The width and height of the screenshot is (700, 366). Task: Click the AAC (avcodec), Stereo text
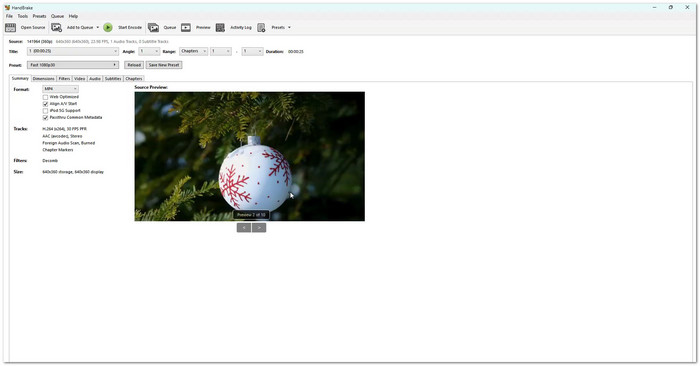point(62,136)
